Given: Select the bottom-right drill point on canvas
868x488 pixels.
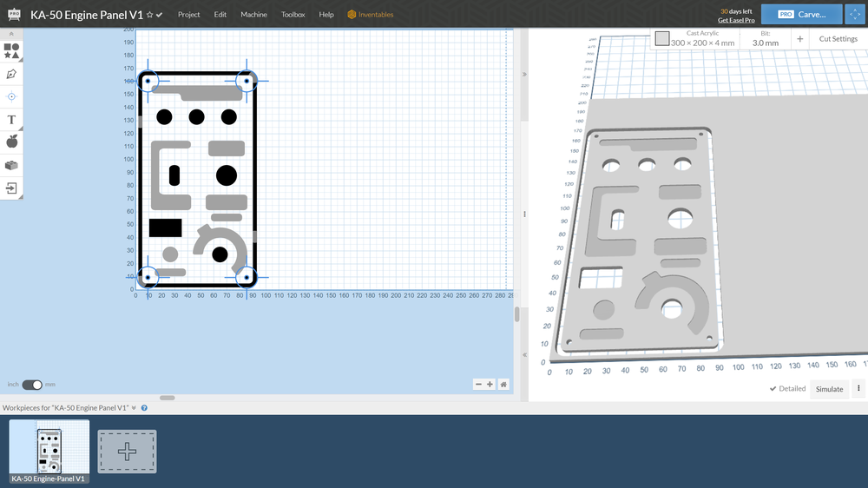Looking at the screenshot, I should point(247,277).
